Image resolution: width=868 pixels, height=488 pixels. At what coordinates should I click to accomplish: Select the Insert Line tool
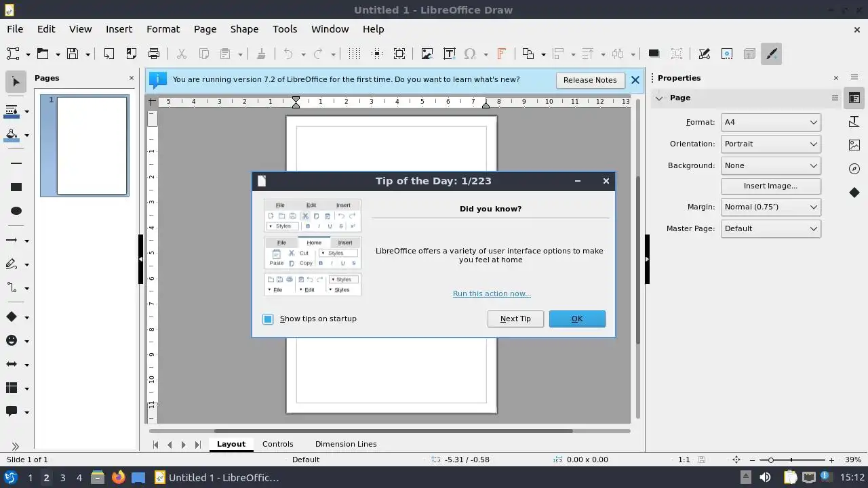pos(16,163)
